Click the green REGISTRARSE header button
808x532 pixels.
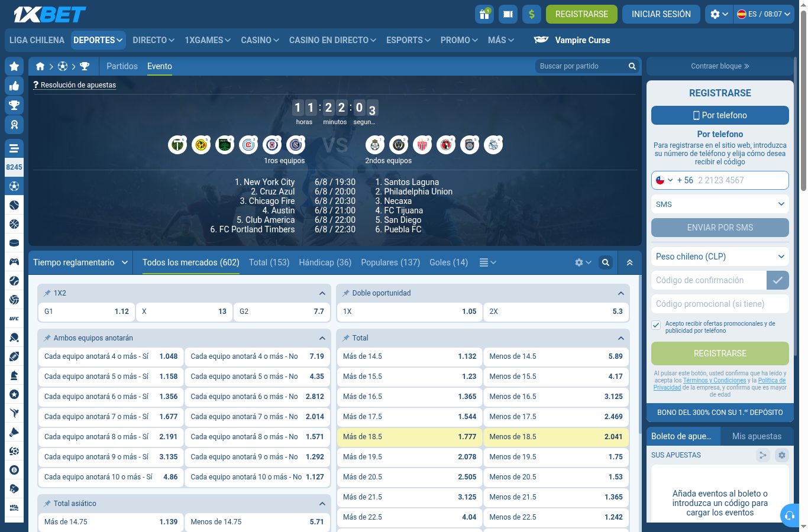tap(581, 14)
